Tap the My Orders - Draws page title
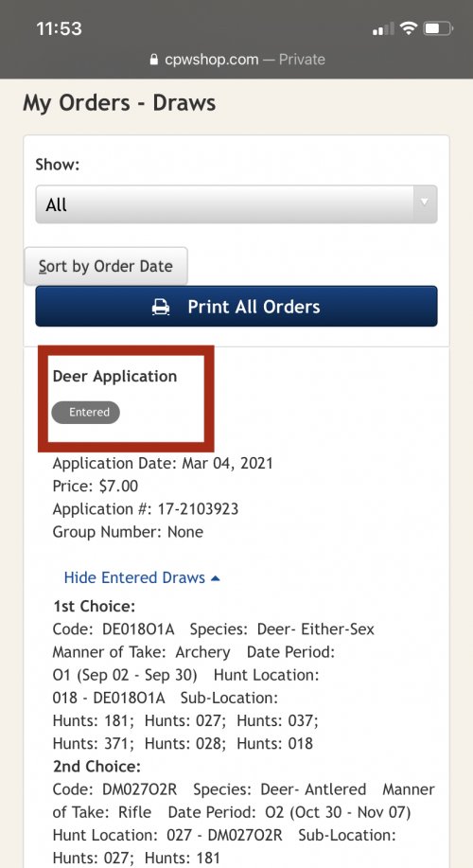Screen dimensions: 473x868 119,103
